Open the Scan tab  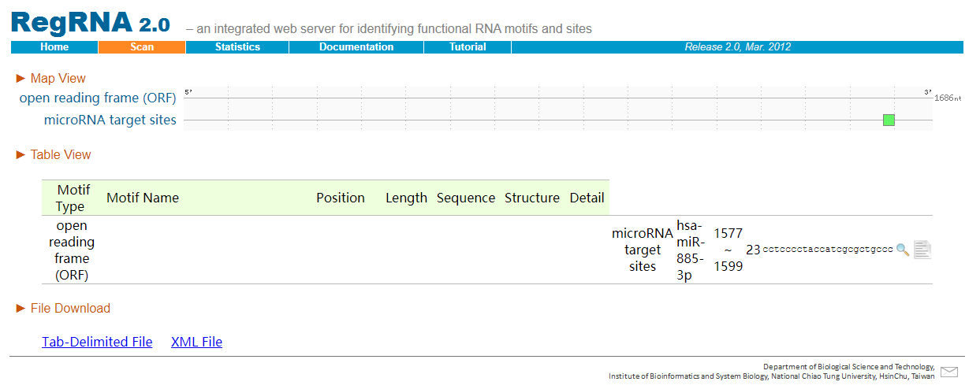click(x=142, y=47)
